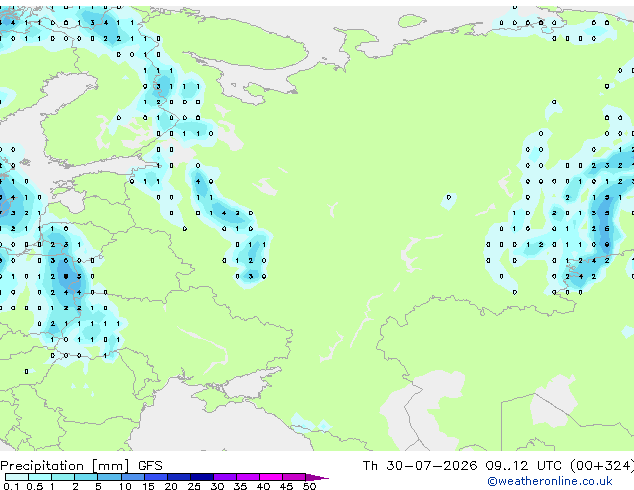Image resolution: width=634 pixels, height=490 pixels.
Task: Click the 45–50 mm legend color swatch
Action: point(294,477)
